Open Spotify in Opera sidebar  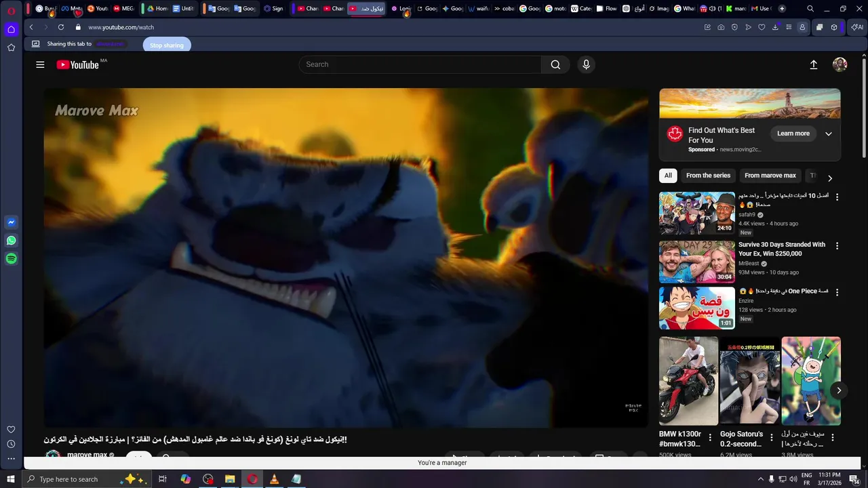pos(12,259)
